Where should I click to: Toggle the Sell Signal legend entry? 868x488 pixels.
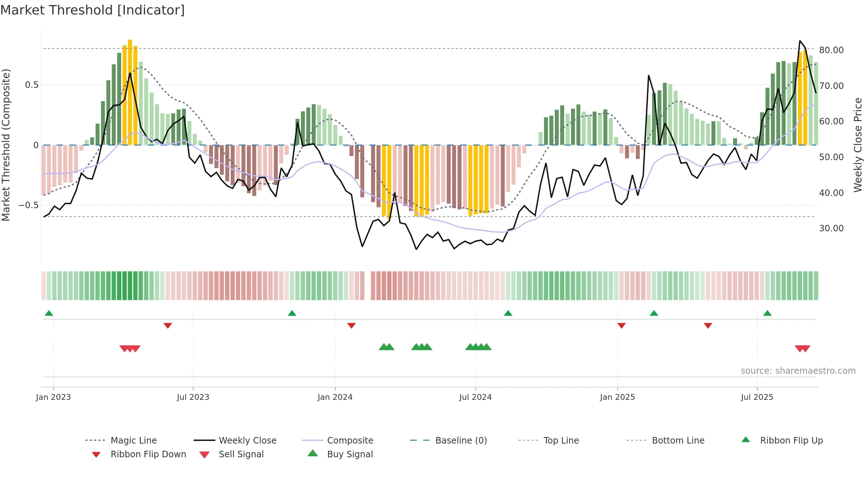[x=231, y=454]
